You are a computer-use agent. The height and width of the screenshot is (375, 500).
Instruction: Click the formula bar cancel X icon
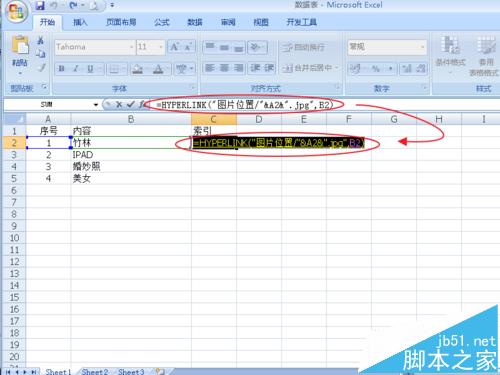tap(119, 105)
